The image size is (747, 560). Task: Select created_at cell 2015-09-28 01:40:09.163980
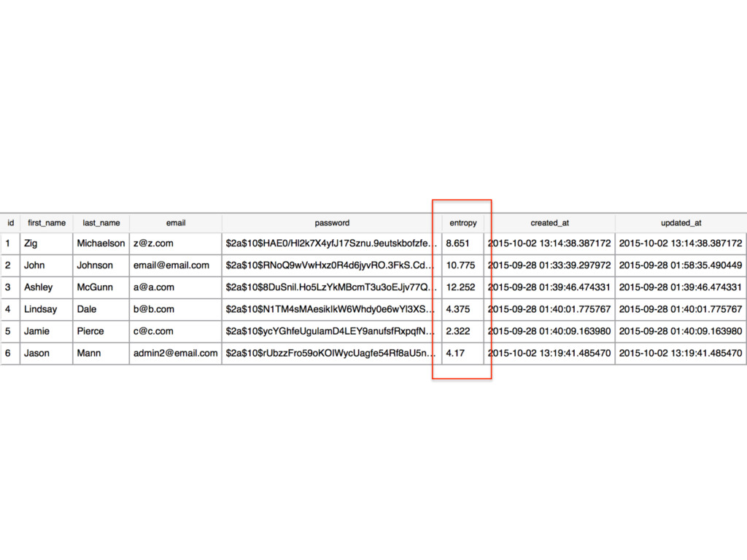[550, 331]
